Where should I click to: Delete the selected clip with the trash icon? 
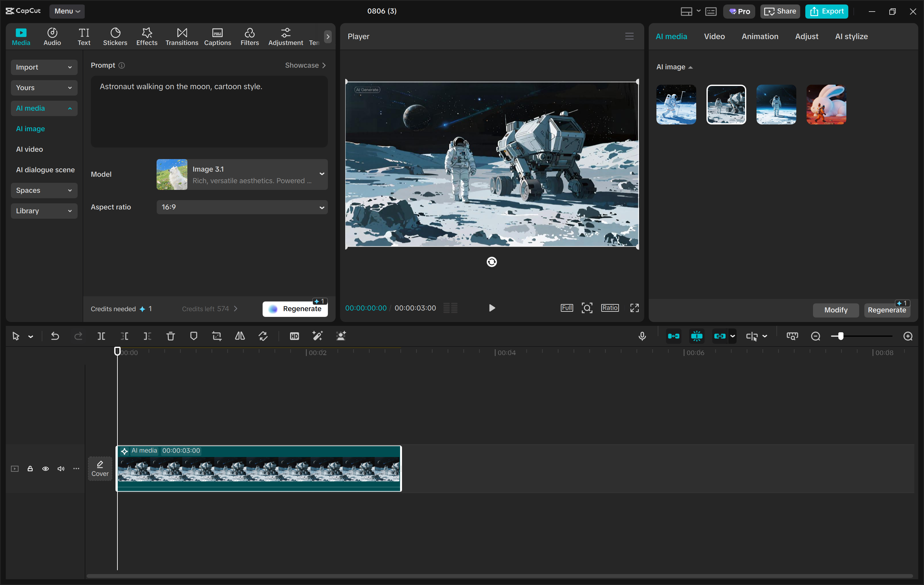click(x=170, y=336)
